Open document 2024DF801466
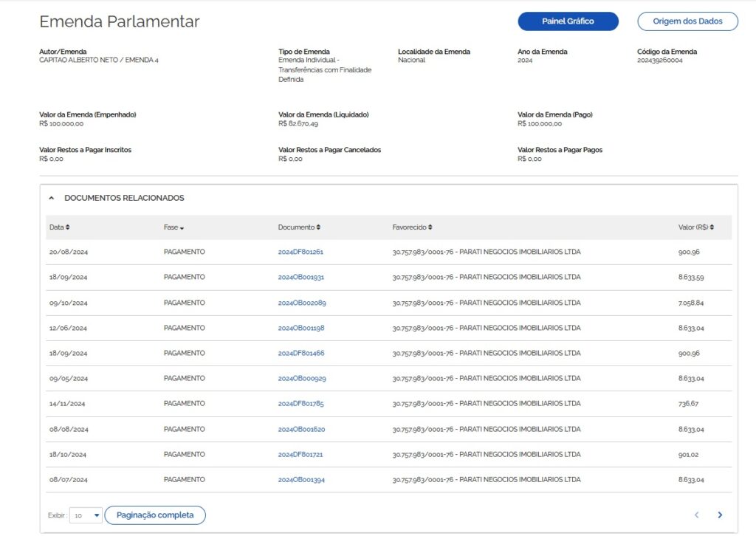756x536 pixels. click(x=301, y=353)
